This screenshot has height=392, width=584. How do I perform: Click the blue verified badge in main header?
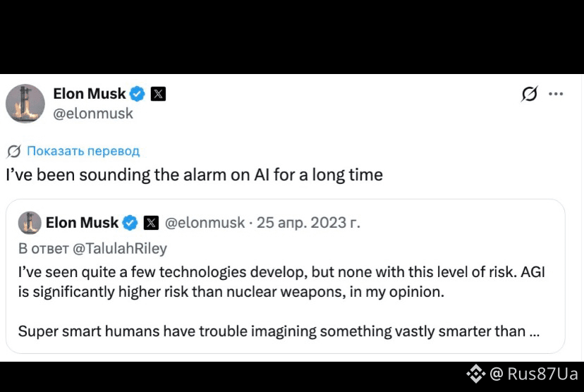[x=137, y=94]
